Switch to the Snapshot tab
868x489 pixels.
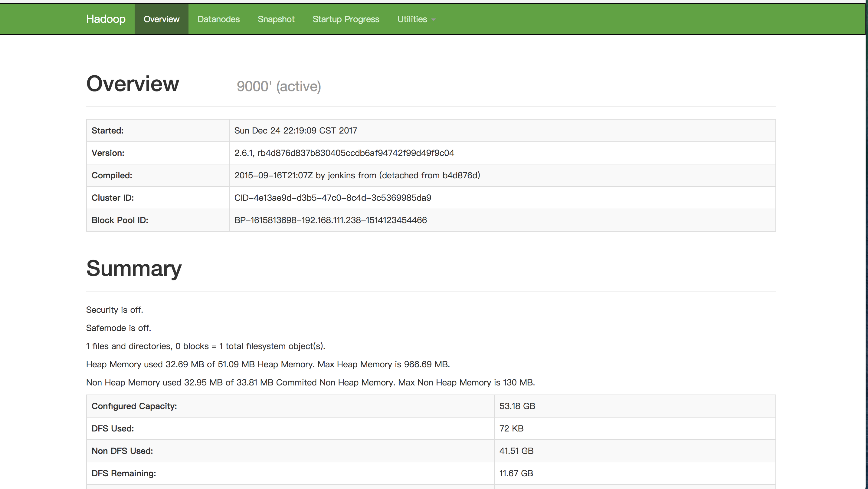[x=276, y=19]
